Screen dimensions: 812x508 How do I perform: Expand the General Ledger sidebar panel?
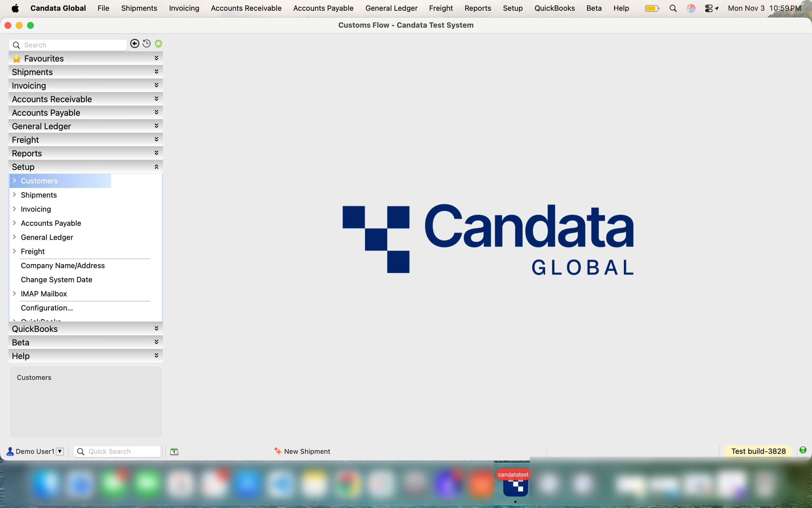156,126
